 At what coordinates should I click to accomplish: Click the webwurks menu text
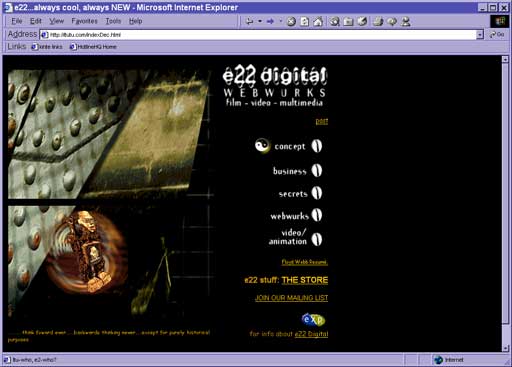(x=290, y=216)
